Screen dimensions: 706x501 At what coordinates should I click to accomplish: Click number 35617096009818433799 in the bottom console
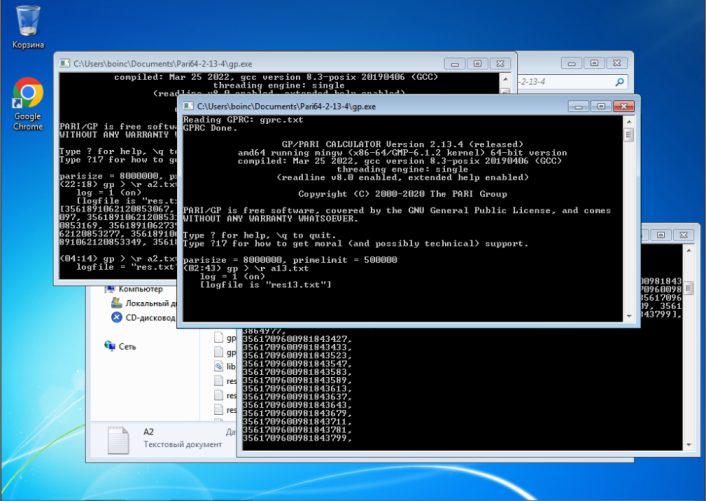click(x=297, y=438)
